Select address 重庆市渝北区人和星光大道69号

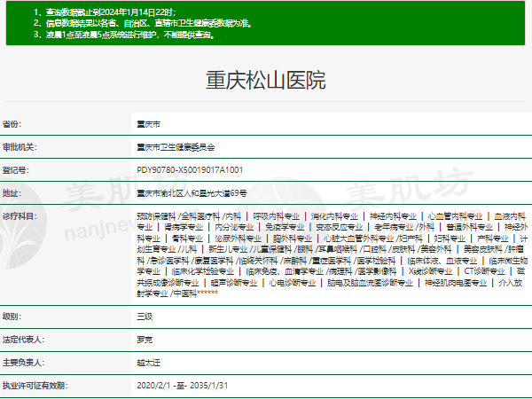(x=192, y=193)
